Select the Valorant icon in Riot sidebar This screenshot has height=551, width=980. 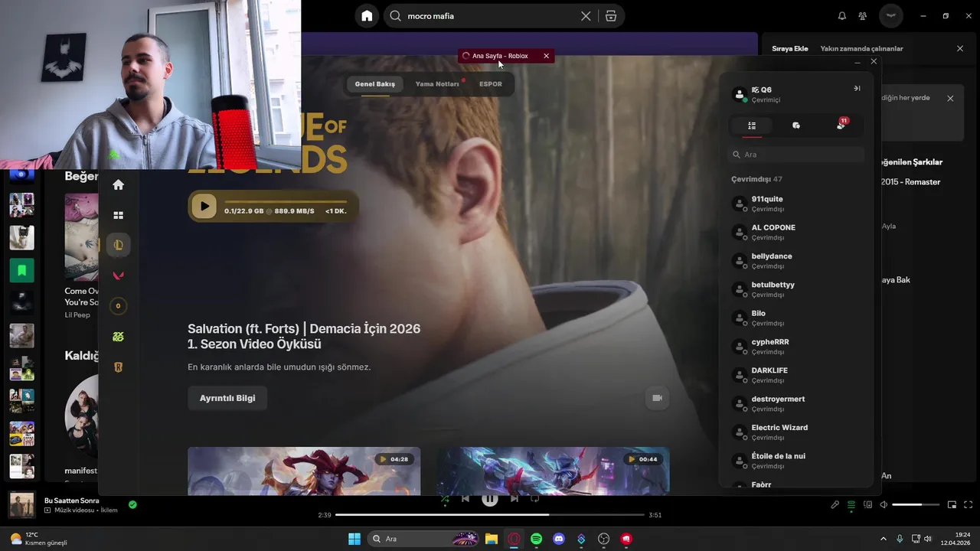(118, 275)
